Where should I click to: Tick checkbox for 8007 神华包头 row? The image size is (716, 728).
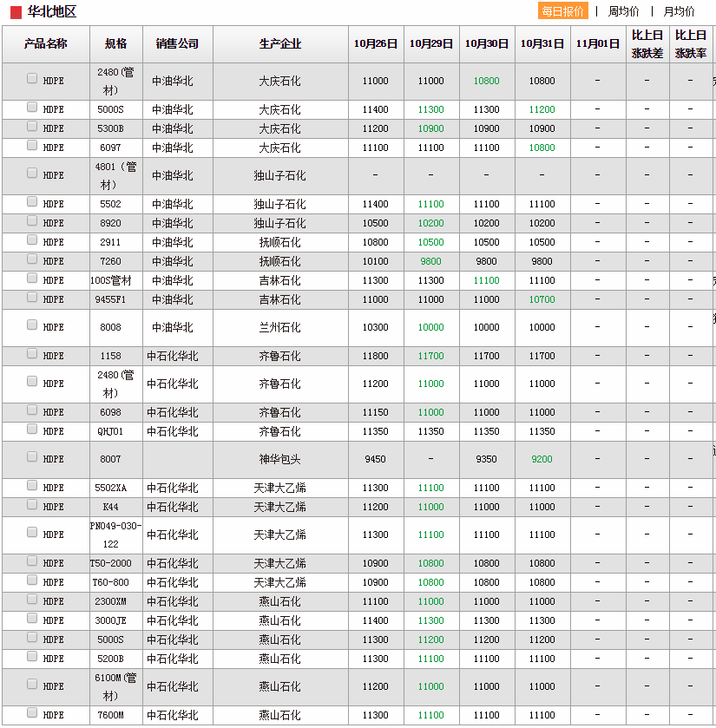pos(32,456)
